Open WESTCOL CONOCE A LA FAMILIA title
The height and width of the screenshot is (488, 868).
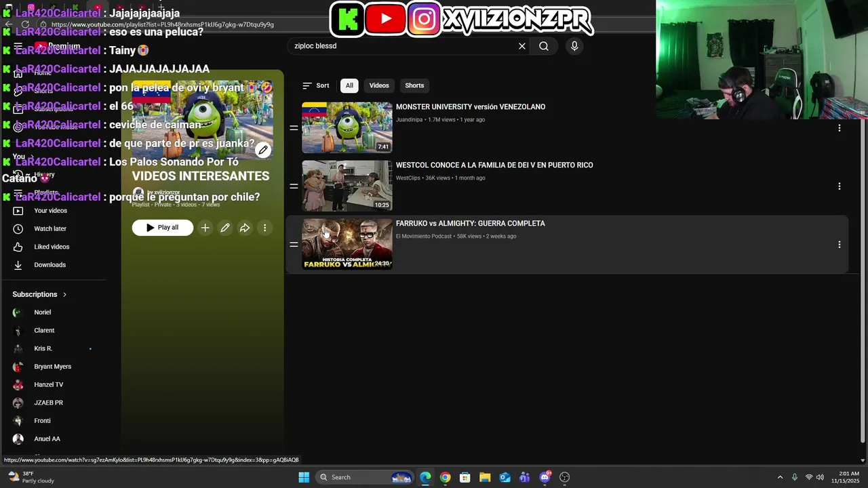(x=494, y=165)
